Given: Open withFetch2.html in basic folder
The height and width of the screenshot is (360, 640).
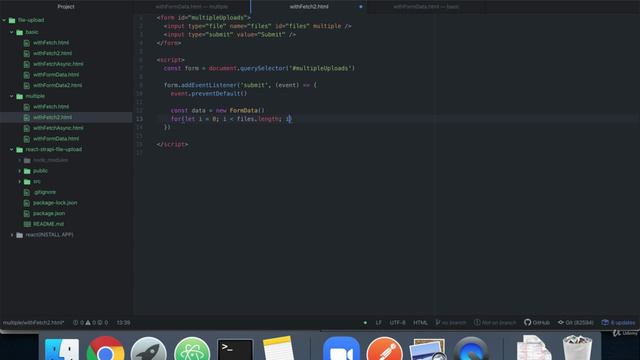Looking at the screenshot, I should click(x=52, y=53).
